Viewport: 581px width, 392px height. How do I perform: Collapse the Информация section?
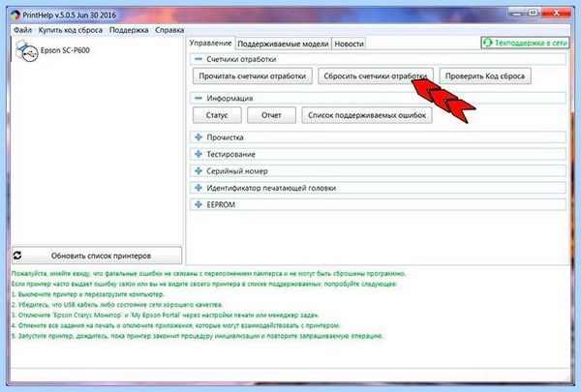click(199, 98)
